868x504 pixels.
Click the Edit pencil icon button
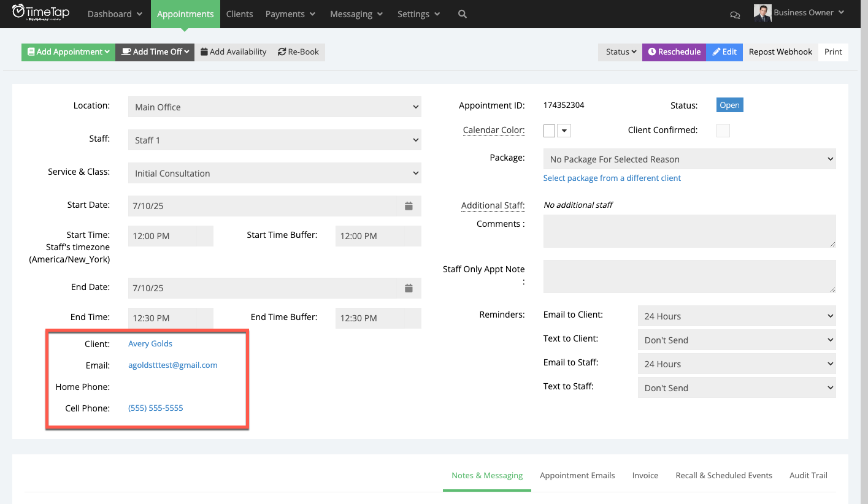pyautogui.click(x=716, y=52)
